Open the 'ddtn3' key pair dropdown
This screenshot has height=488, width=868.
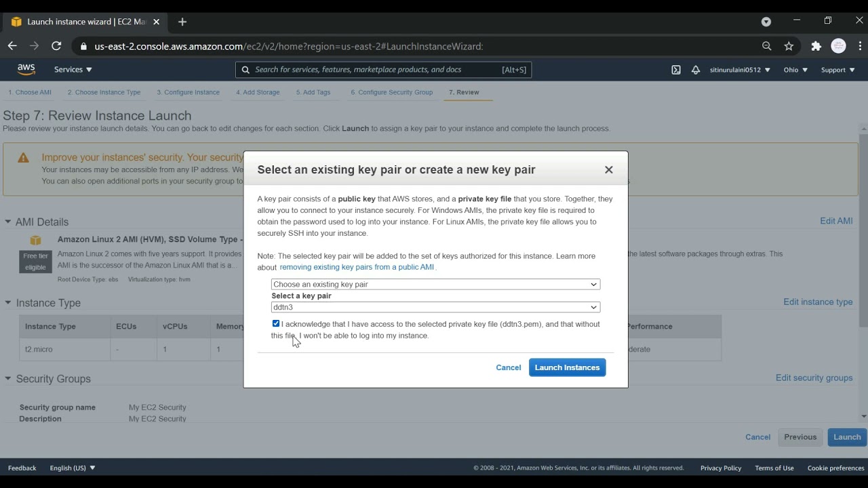(435, 307)
